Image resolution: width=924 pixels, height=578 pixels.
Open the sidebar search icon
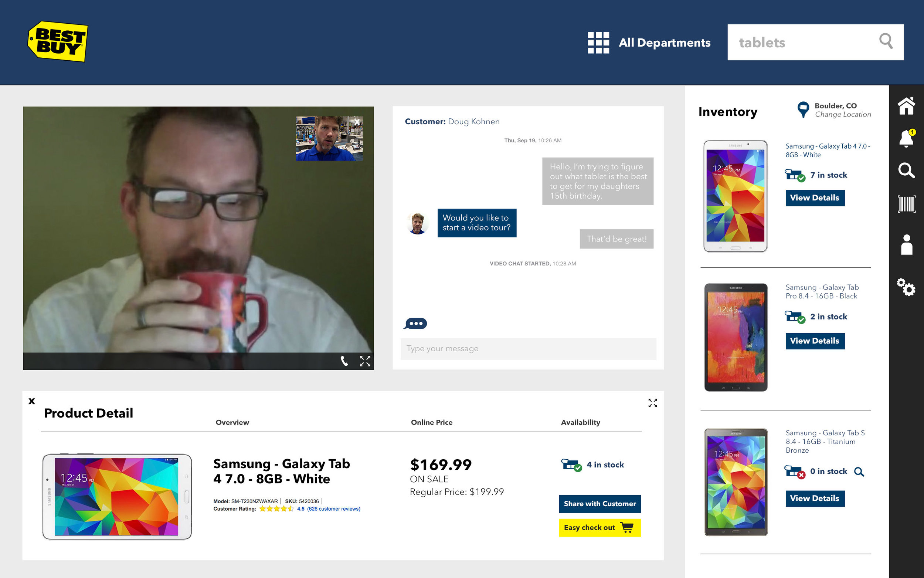pyautogui.click(x=906, y=170)
